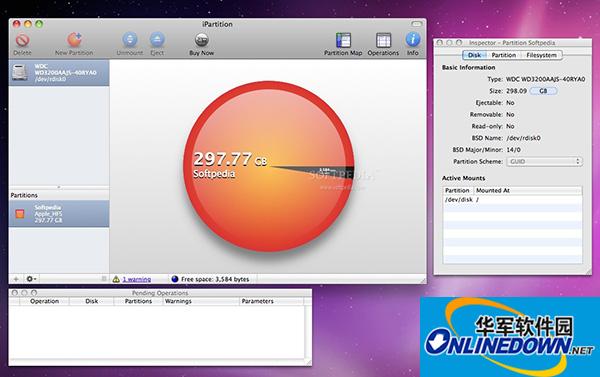Click Warnings column in Pending Operations
The image size is (600, 377).
tap(201, 301)
